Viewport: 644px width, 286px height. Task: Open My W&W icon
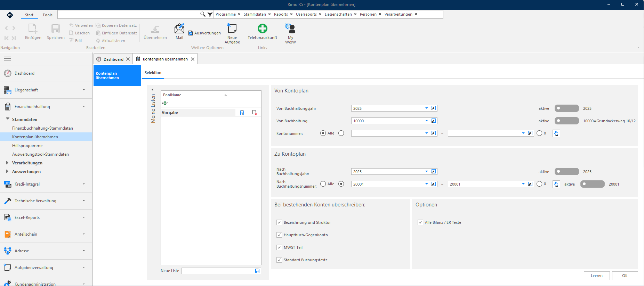tap(290, 28)
